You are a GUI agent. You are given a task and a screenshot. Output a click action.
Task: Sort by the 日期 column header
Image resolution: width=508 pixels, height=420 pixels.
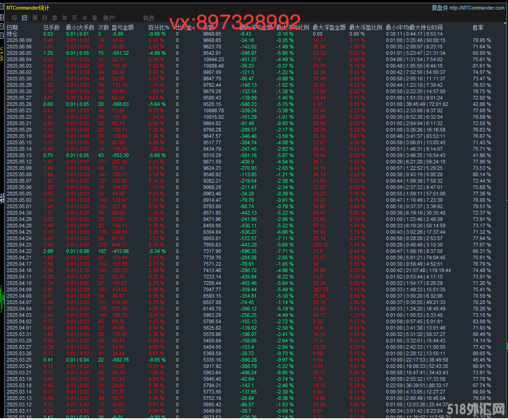click(x=12, y=27)
